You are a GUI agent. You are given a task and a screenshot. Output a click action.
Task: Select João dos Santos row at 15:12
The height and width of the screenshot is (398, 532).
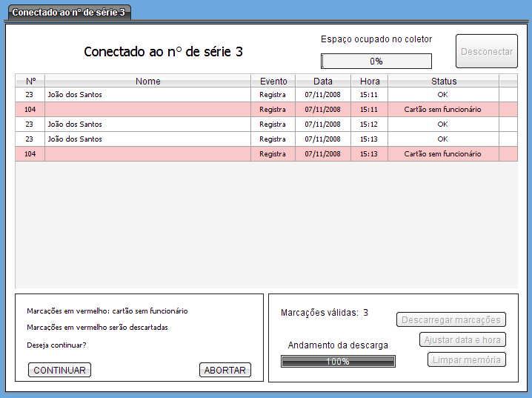[148, 125]
